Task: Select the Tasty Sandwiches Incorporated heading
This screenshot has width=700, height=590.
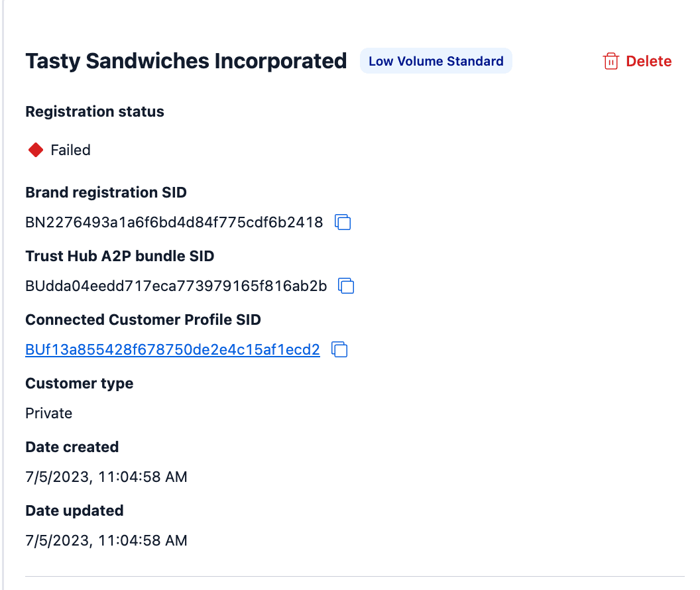Action: 186,60
